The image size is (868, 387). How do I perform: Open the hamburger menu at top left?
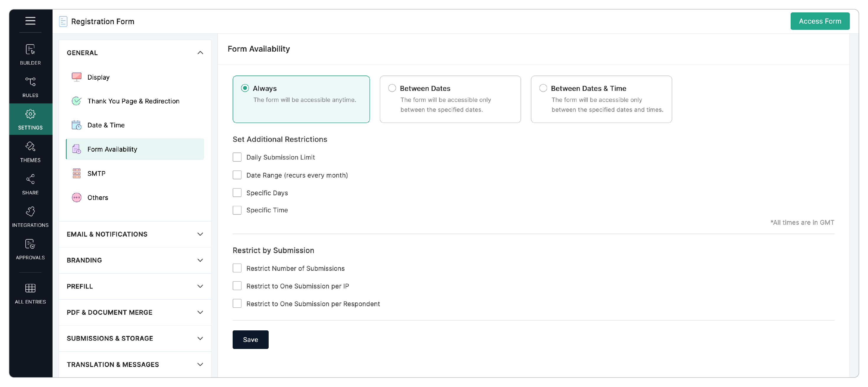click(x=30, y=21)
